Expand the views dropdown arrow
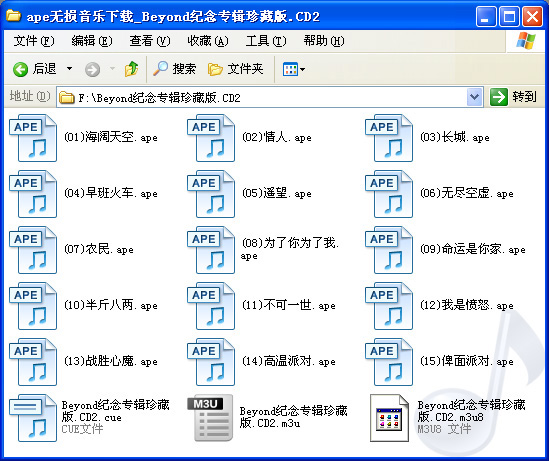Image resolution: width=549 pixels, height=461 pixels. click(303, 69)
